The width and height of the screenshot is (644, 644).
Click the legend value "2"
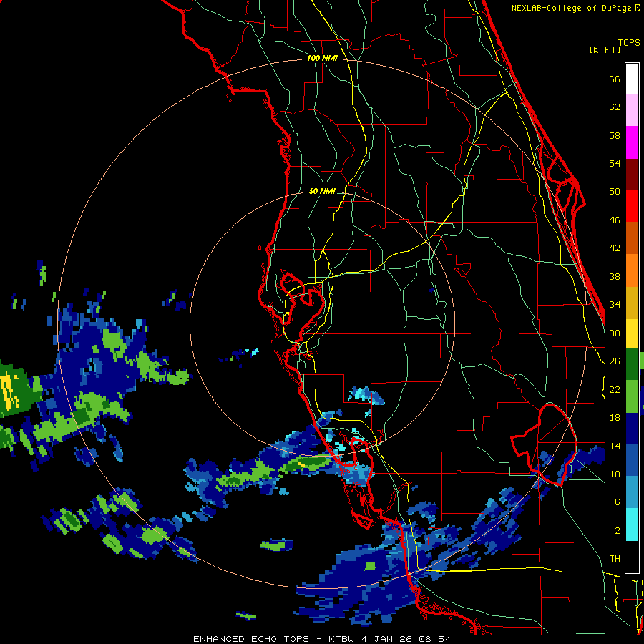pyautogui.click(x=618, y=531)
